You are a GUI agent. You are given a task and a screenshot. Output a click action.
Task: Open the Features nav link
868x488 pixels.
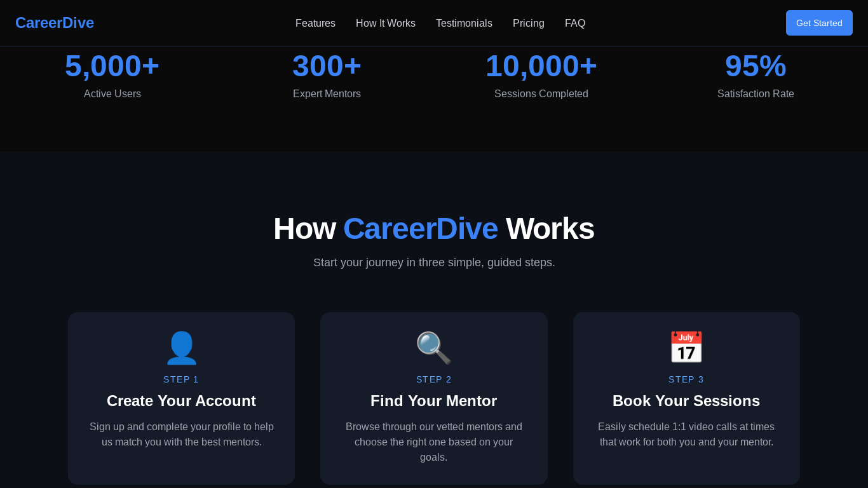click(315, 24)
